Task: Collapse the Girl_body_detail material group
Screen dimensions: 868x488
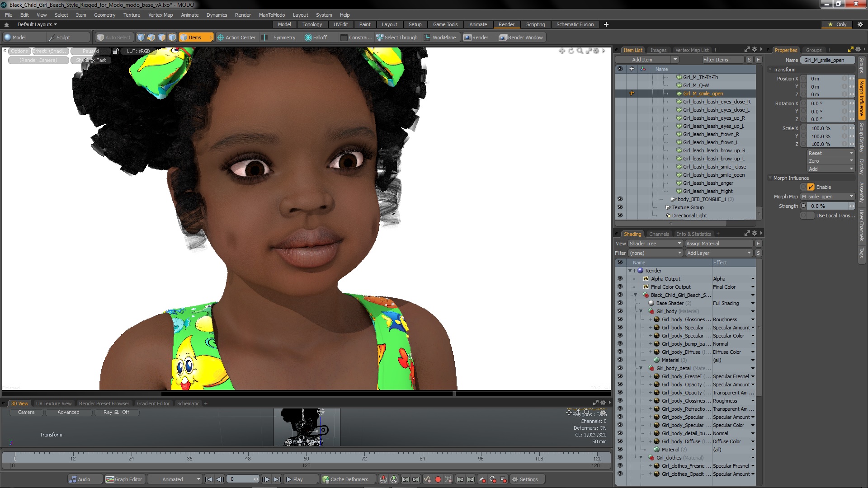Action: 641,368
